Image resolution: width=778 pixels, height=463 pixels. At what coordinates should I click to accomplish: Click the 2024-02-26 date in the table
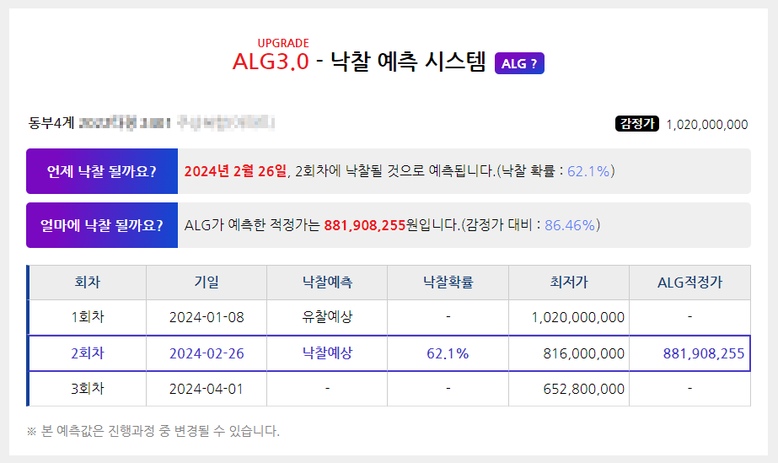(x=207, y=353)
